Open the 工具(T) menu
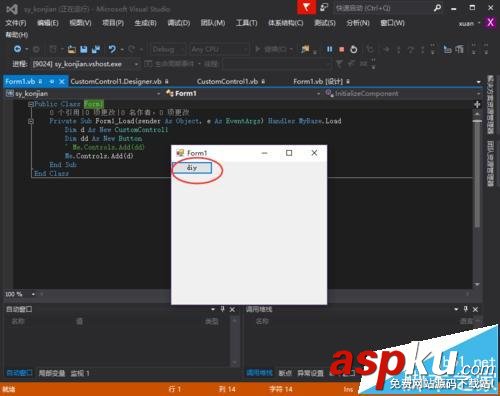The height and width of the screenshot is (396, 500). tap(247, 23)
